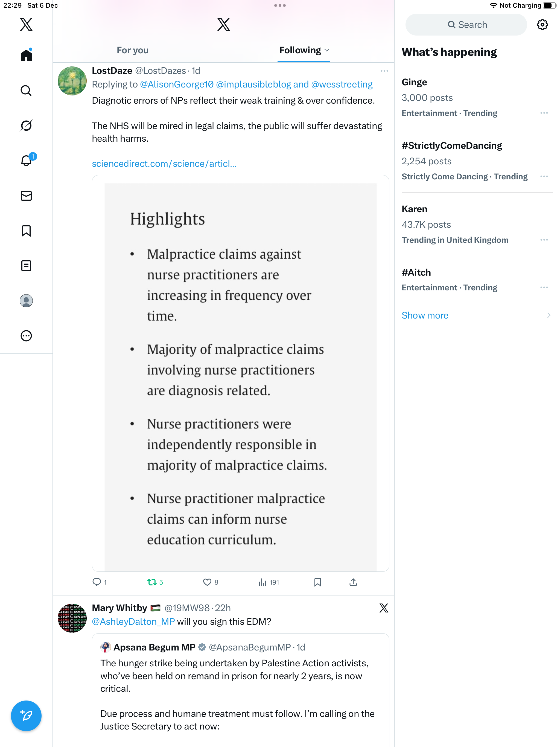Open Messages envelope in sidebar
560x747 pixels.
[26, 196]
